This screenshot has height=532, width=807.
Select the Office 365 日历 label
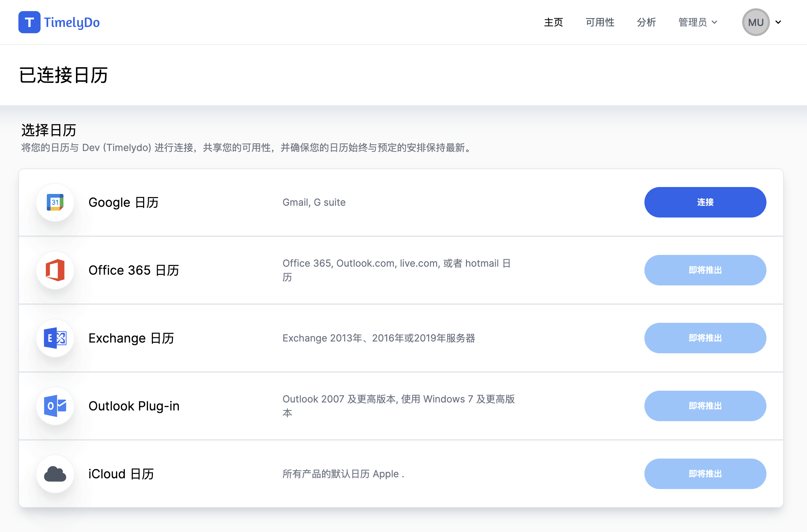point(134,270)
